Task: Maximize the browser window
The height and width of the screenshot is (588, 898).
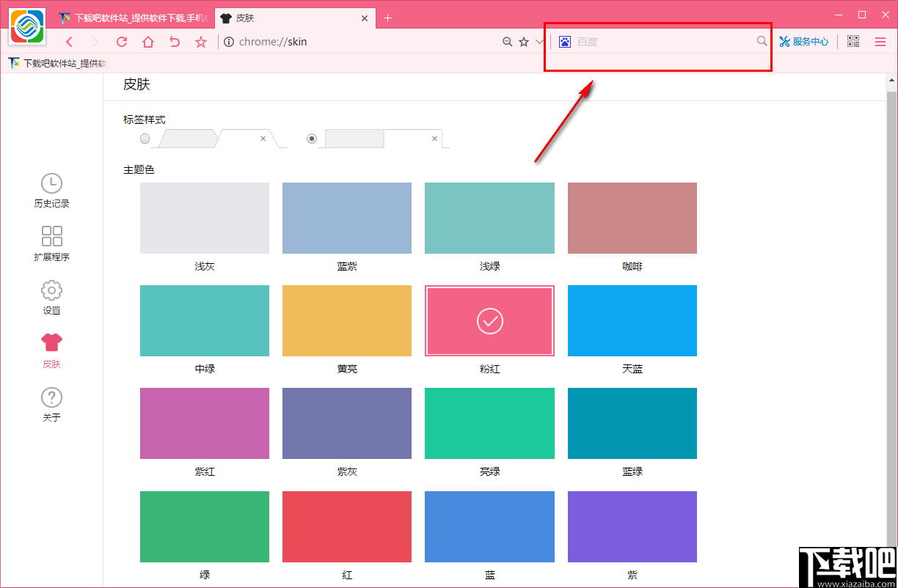Action: pos(862,14)
